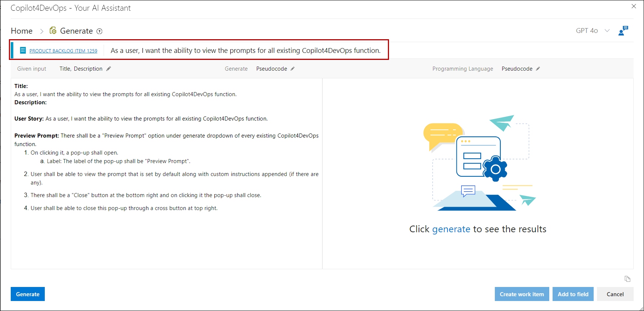Image resolution: width=644 pixels, height=311 pixels.
Task: Click the 'Title:' heading in input pane
Action: click(x=21, y=86)
